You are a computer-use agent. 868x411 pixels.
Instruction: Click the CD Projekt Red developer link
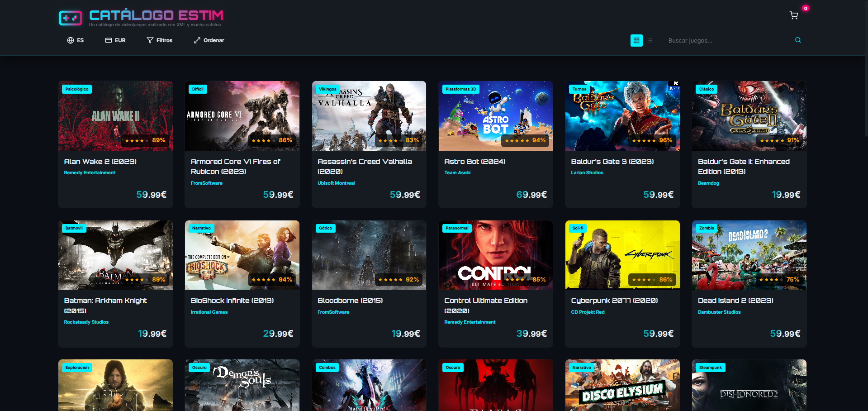(588, 312)
